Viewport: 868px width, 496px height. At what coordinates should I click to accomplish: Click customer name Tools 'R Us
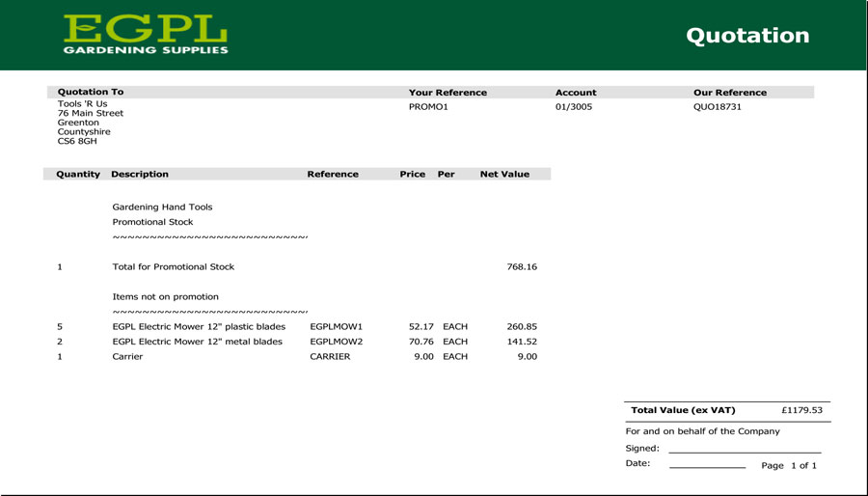point(83,103)
